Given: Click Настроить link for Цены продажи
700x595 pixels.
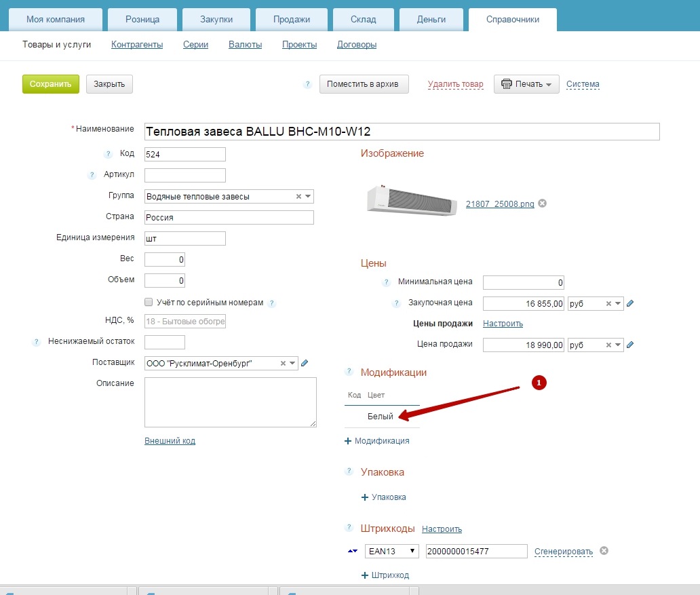Looking at the screenshot, I should [x=503, y=324].
